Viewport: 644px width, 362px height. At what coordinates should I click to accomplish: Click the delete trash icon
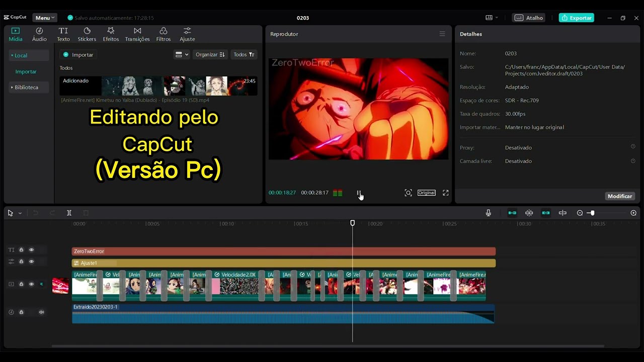click(x=86, y=213)
